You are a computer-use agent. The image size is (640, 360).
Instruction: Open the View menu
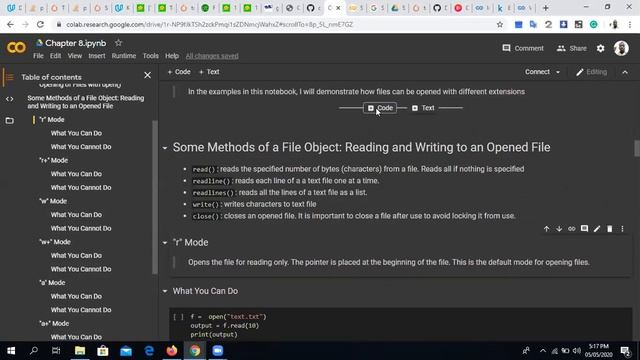75,56
